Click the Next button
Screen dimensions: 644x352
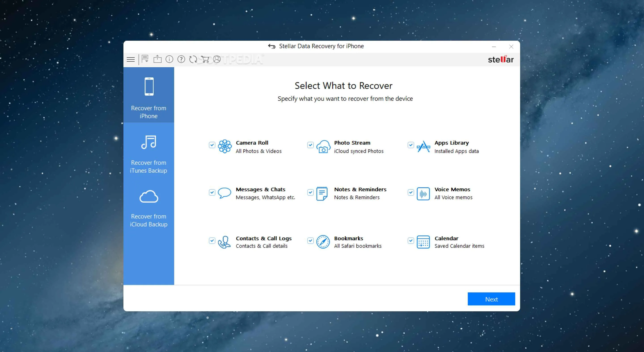tap(491, 299)
